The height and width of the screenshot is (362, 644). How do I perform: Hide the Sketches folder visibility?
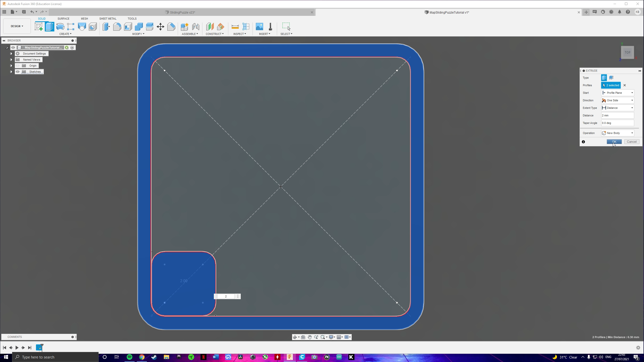[18, 72]
